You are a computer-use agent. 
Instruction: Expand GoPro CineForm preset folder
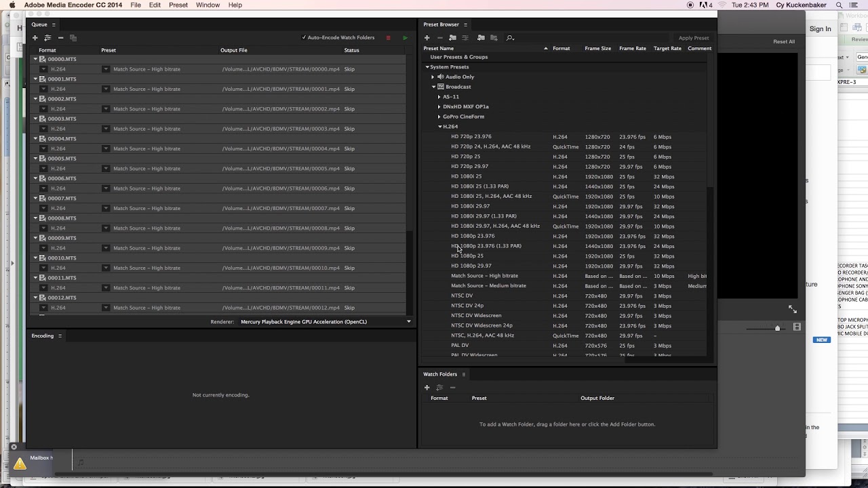point(439,117)
